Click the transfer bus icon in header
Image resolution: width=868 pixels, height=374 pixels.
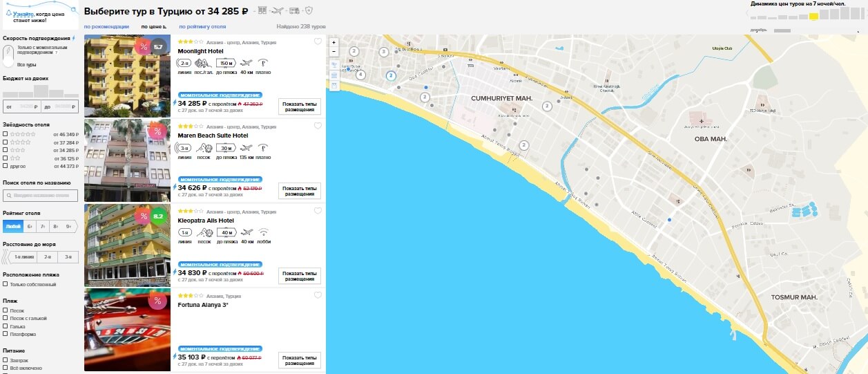294,10
